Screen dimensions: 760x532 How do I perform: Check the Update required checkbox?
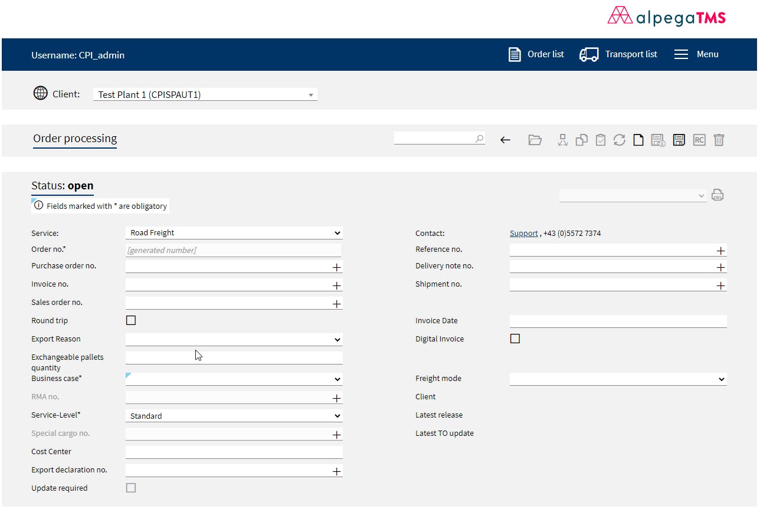pyautogui.click(x=130, y=487)
